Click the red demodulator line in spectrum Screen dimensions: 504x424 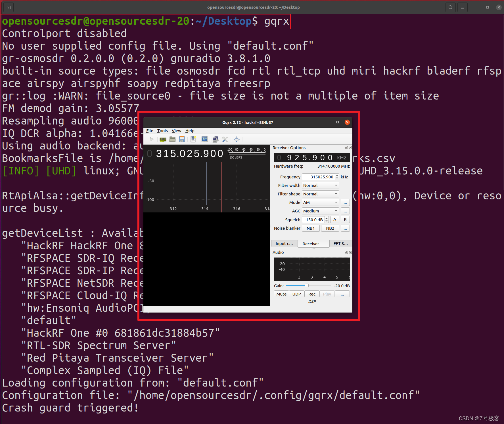coord(221,187)
